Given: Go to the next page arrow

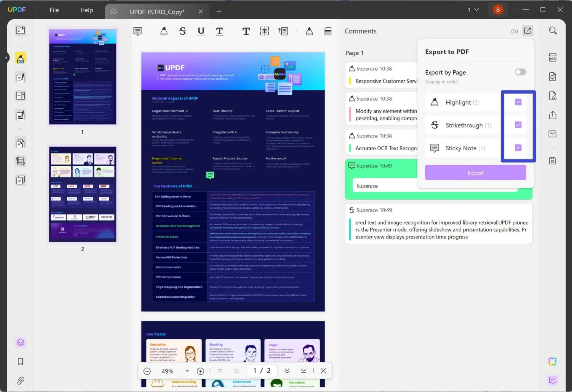Looking at the screenshot, I should pos(287,371).
